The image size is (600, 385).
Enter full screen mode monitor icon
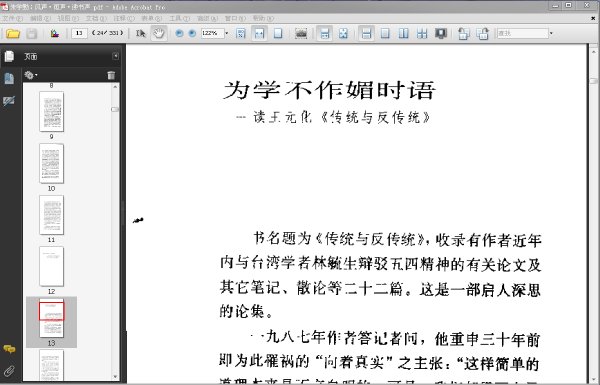[x=441, y=34]
